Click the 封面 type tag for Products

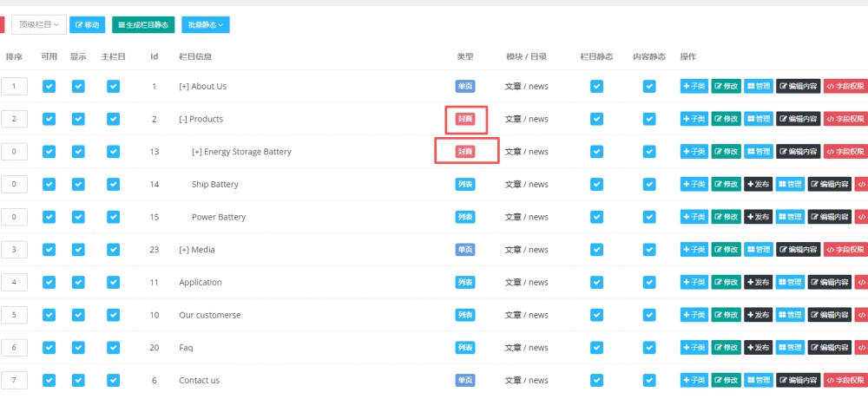click(x=465, y=119)
